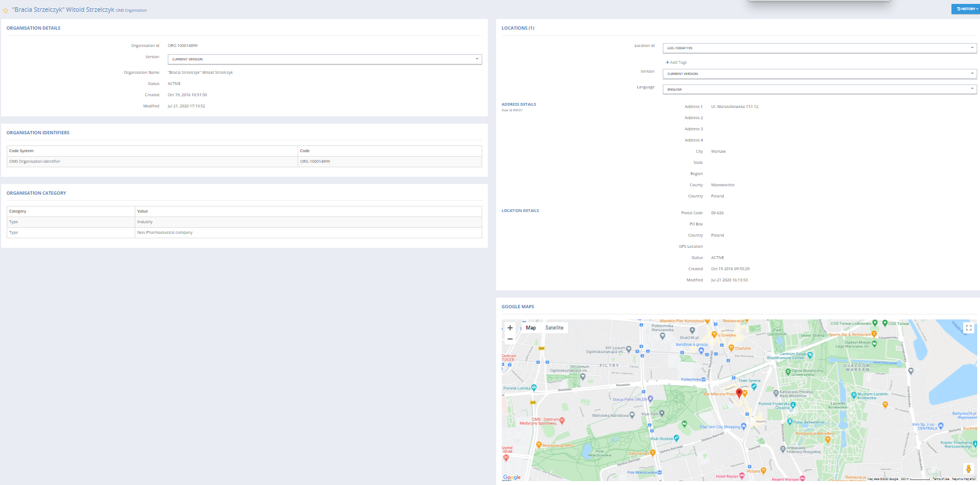Open the History dropdown button

pyautogui.click(x=965, y=9)
